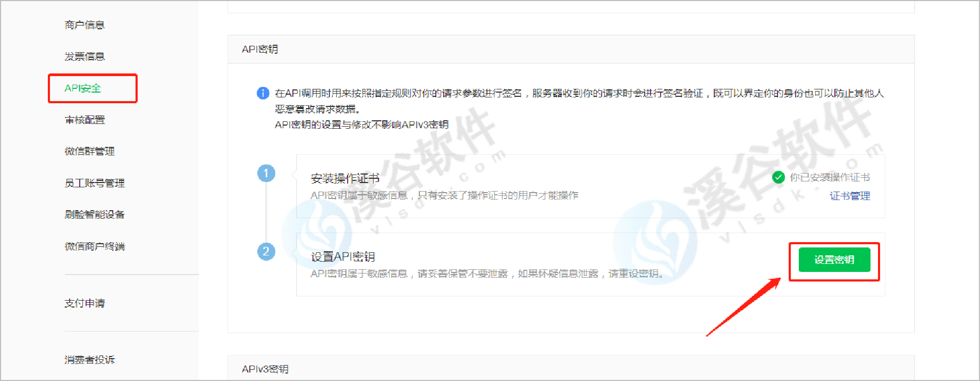The width and height of the screenshot is (980, 381).
Task: Open 消费者投诉 sidebar item
Action: [89, 360]
